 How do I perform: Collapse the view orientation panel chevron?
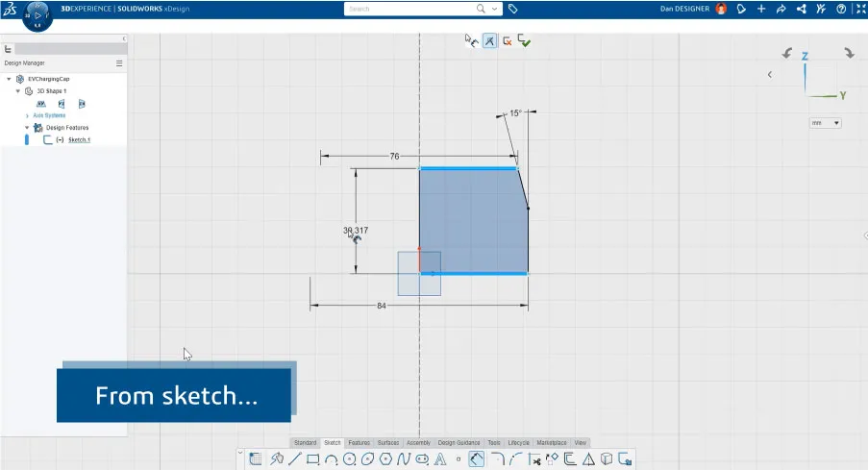769,74
